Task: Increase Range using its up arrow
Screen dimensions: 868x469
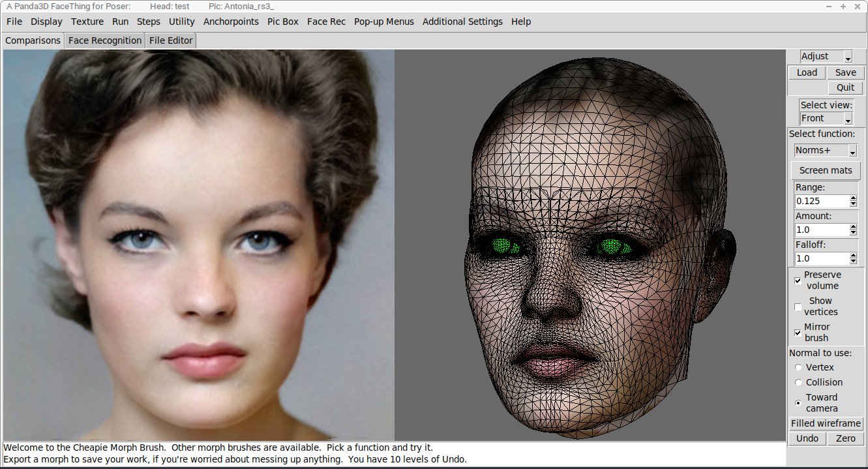Action: click(854, 198)
